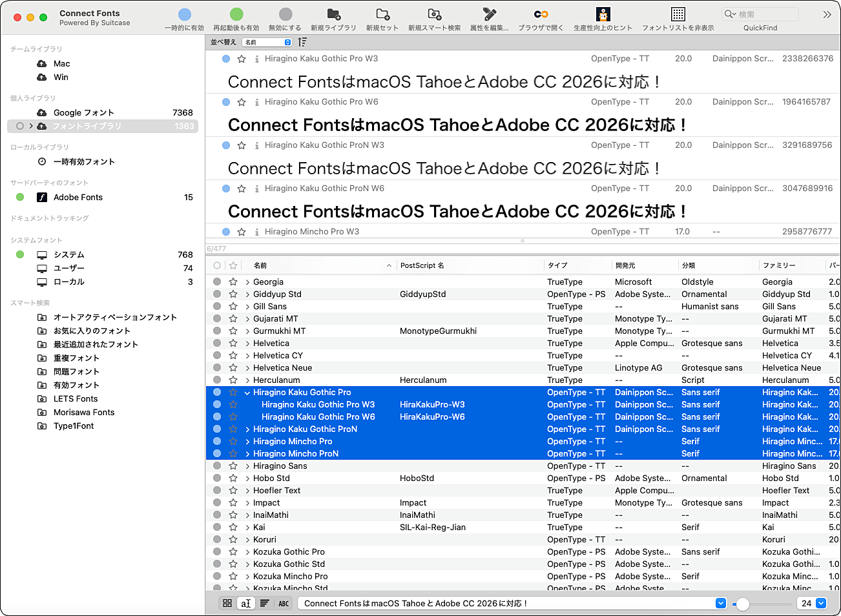This screenshot has width=841, height=616.
Task: Click the ブラウザで開く icon
Action: tap(541, 15)
